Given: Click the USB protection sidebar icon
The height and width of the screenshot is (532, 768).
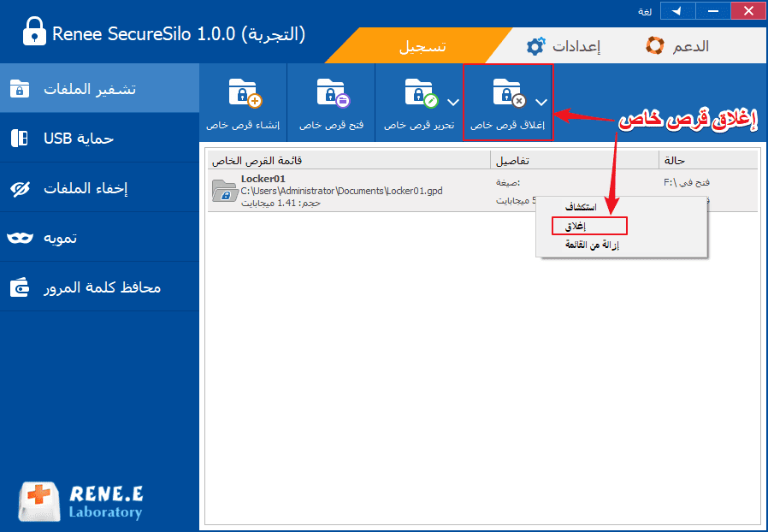Looking at the screenshot, I should tap(20, 139).
